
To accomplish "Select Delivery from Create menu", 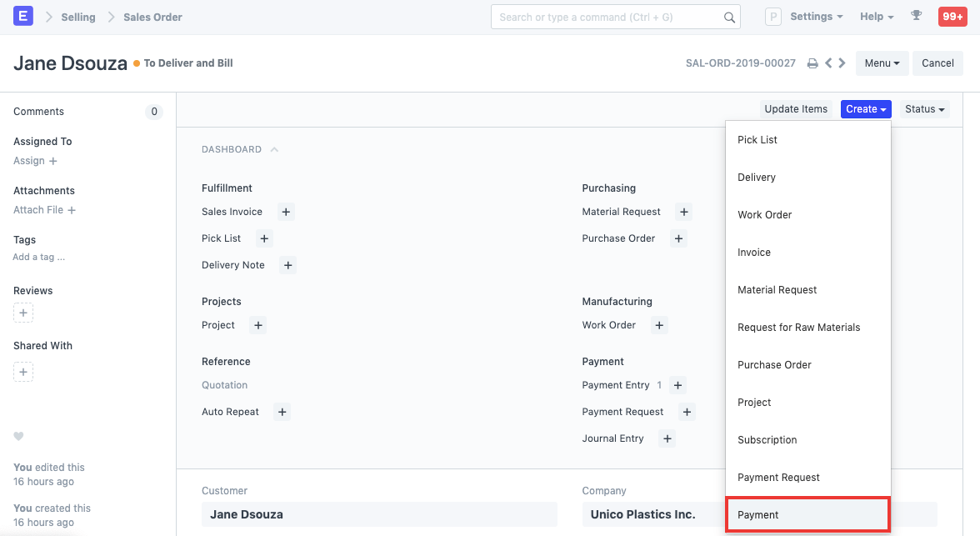I will 808,178.
